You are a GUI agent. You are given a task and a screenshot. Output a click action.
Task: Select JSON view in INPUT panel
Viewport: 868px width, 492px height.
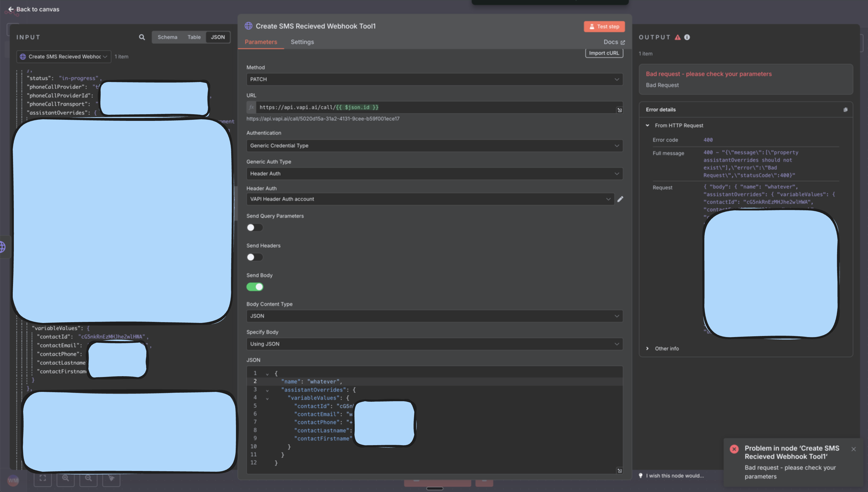[218, 37]
